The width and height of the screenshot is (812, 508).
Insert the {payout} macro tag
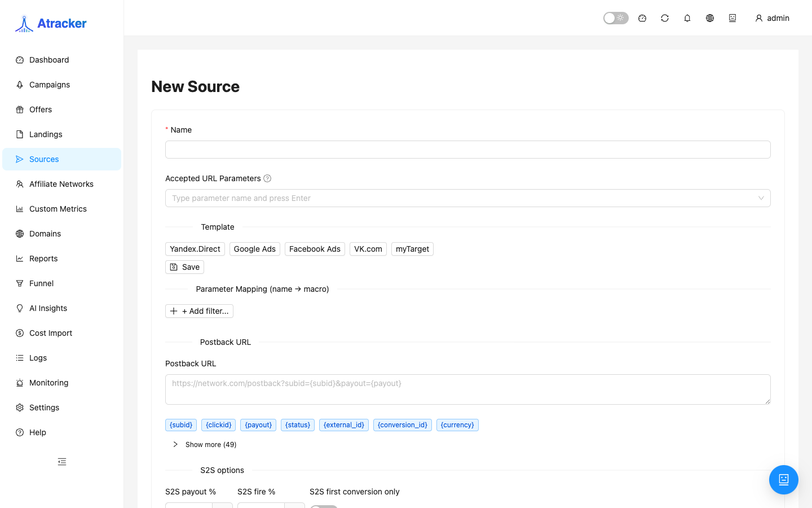(258, 425)
